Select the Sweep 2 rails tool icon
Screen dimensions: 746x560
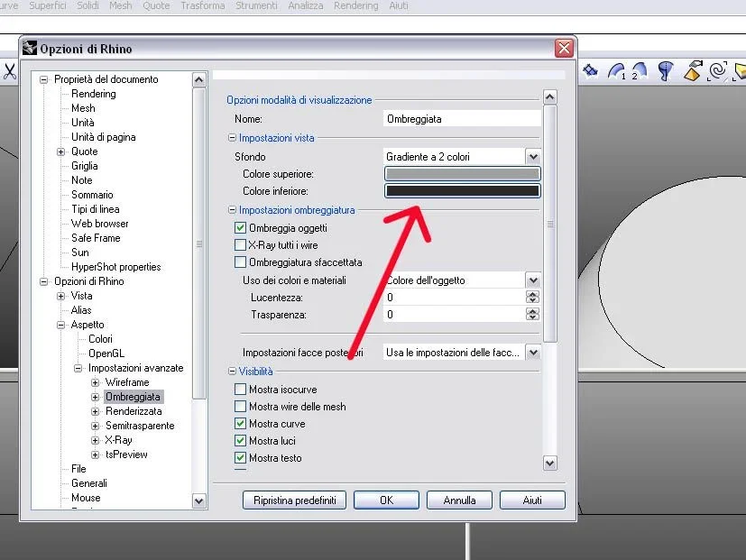[x=640, y=71]
